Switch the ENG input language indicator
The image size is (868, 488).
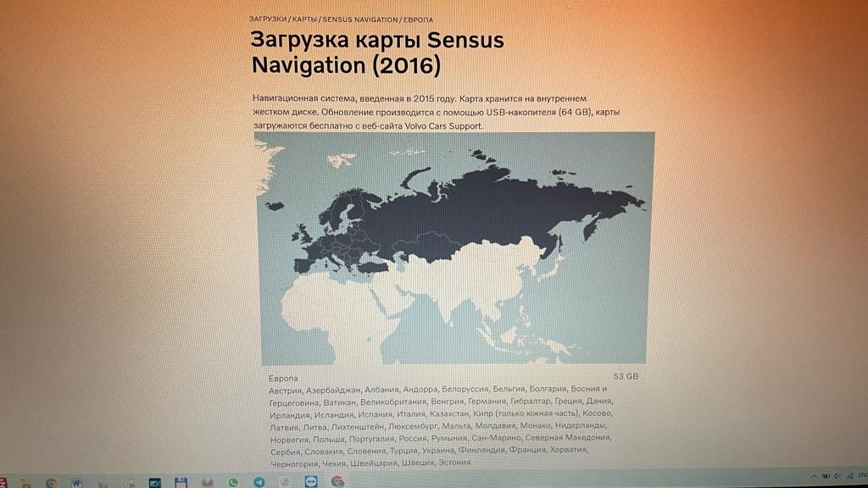pos(862,475)
